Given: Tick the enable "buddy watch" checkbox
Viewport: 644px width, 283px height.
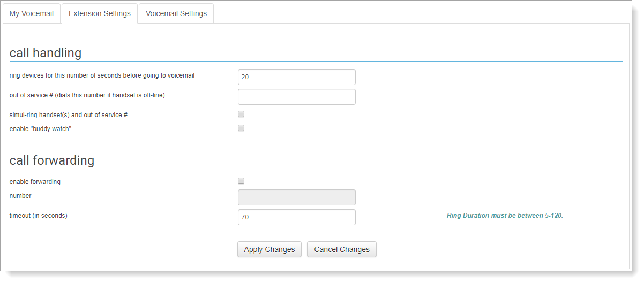Looking at the screenshot, I should [241, 128].
